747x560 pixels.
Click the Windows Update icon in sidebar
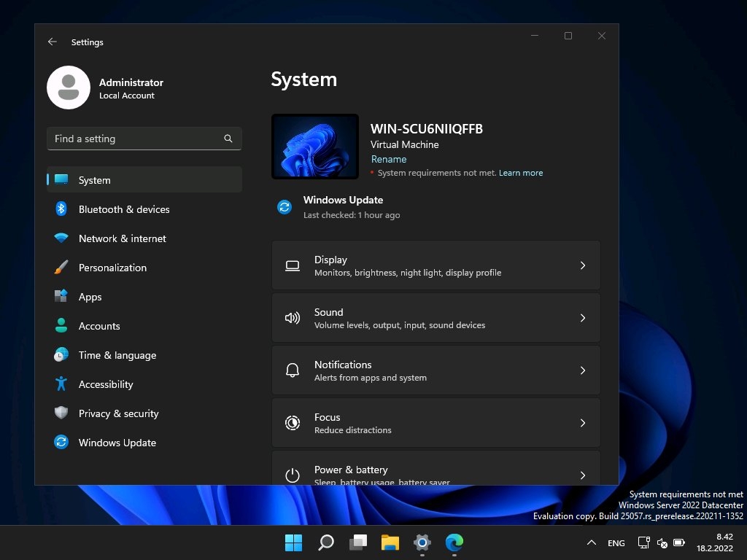coord(61,442)
